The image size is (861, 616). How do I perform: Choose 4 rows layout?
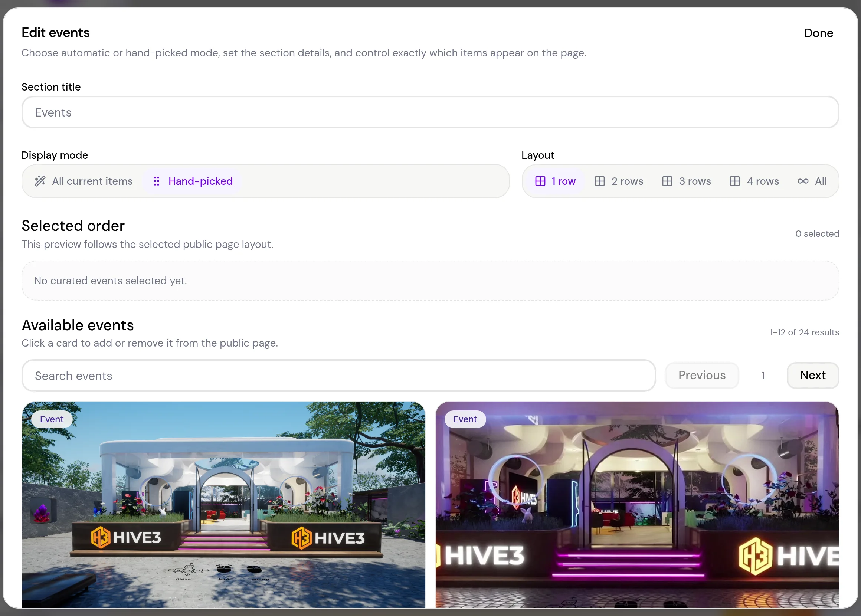point(754,181)
